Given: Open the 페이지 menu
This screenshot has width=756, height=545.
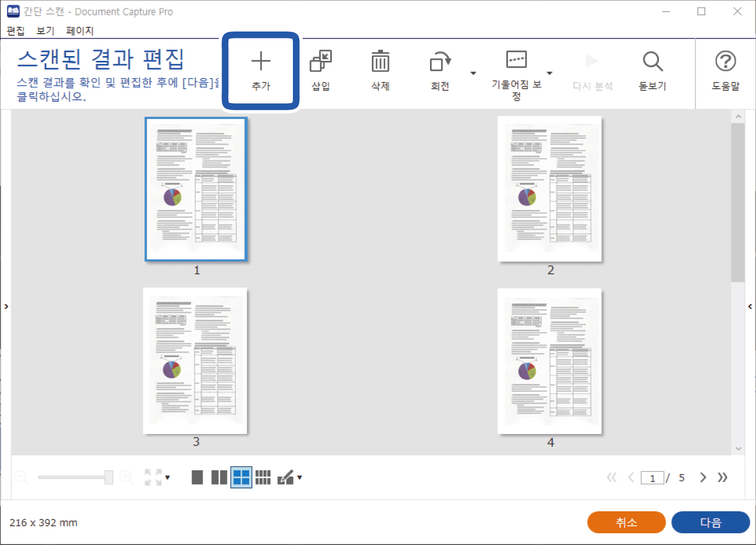Looking at the screenshot, I should pos(79,31).
